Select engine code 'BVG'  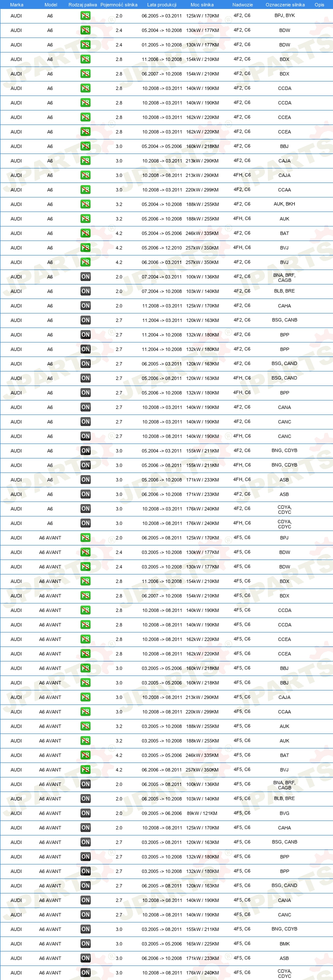click(x=284, y=813)
